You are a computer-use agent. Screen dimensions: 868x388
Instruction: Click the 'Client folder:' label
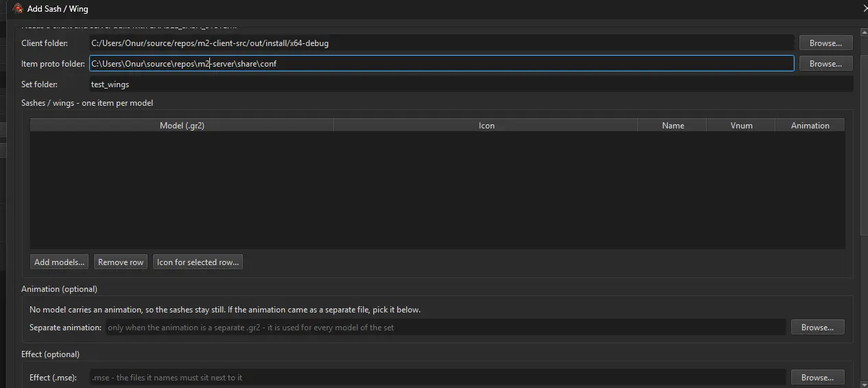(x=45, y=43)
